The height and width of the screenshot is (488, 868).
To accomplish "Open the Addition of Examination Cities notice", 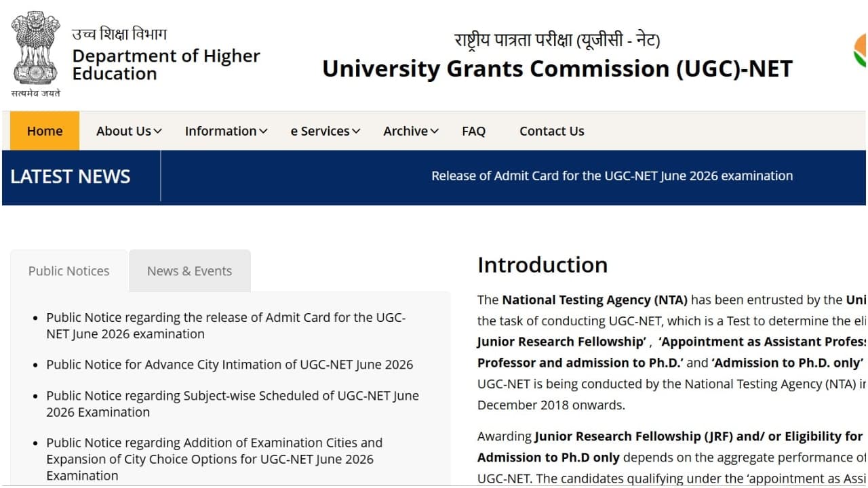I will pyautogui.click(x=214, y=459).
